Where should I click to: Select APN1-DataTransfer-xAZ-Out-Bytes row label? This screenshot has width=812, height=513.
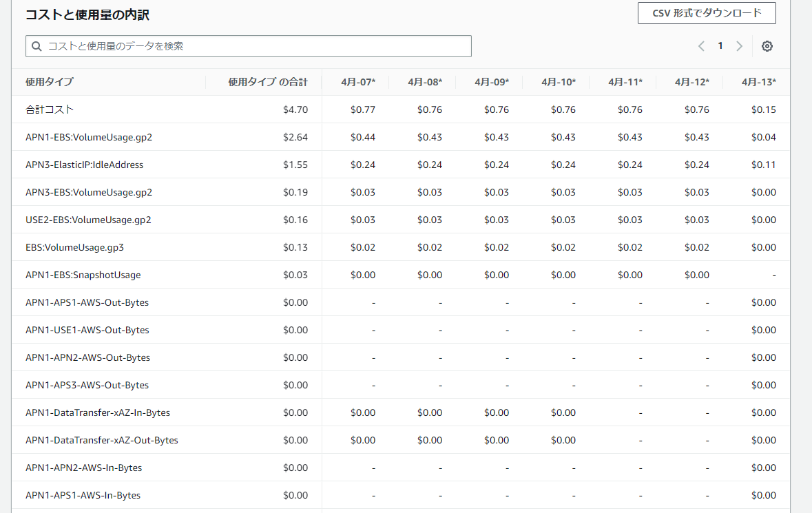coord(102,440)
